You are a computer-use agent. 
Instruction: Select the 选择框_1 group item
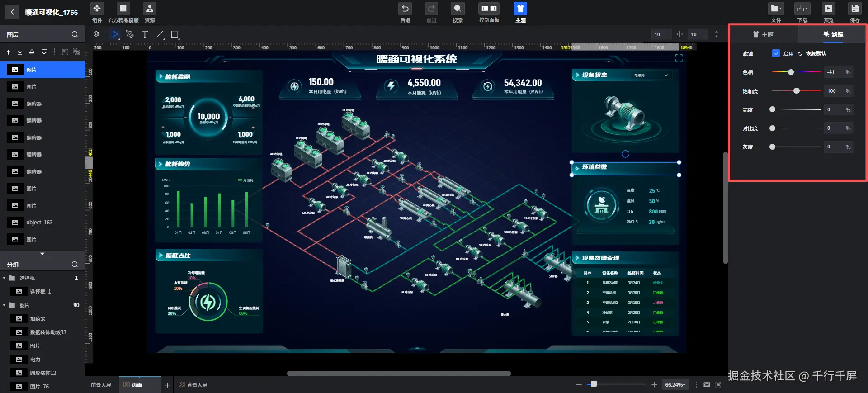click(x=42, y=292)
